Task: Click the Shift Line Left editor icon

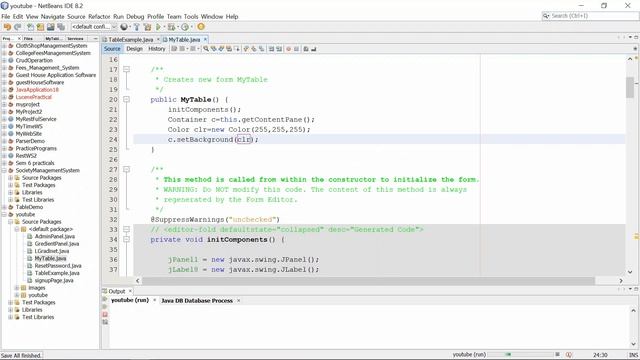Action: point(271,49)
